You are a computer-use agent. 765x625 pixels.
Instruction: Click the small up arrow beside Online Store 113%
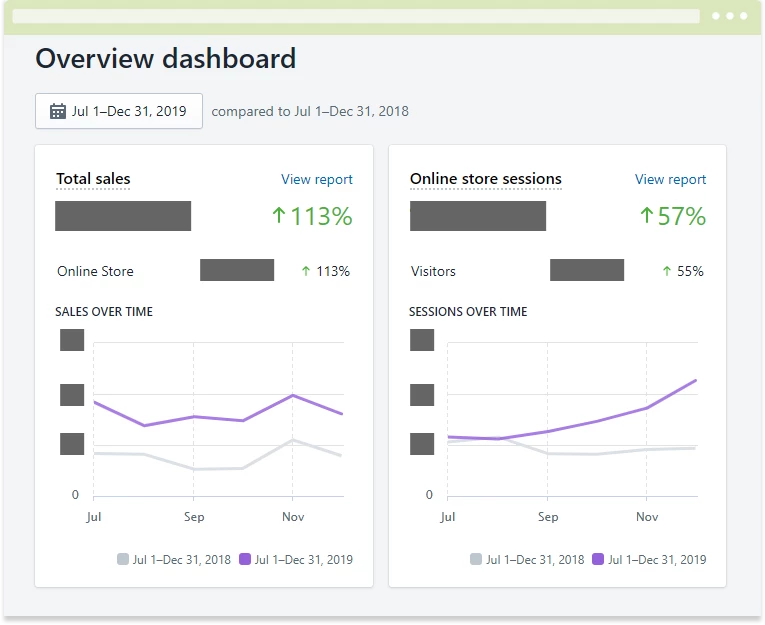[x=306, y=271]
